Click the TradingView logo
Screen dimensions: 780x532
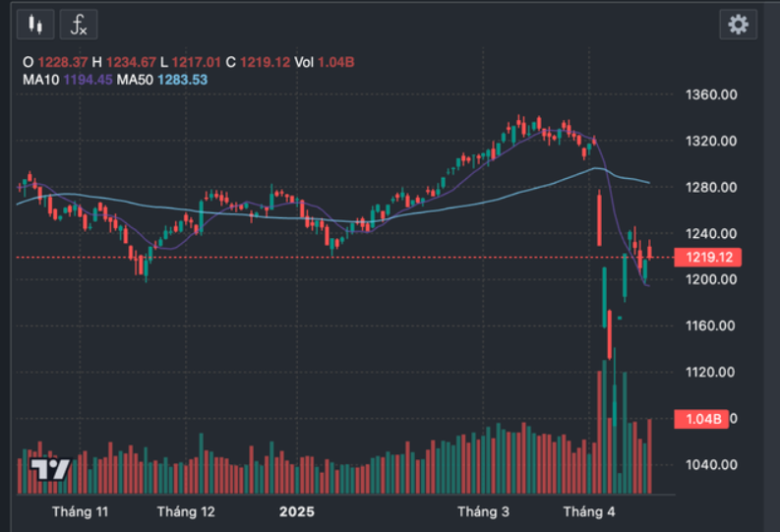tap(49, 469)
